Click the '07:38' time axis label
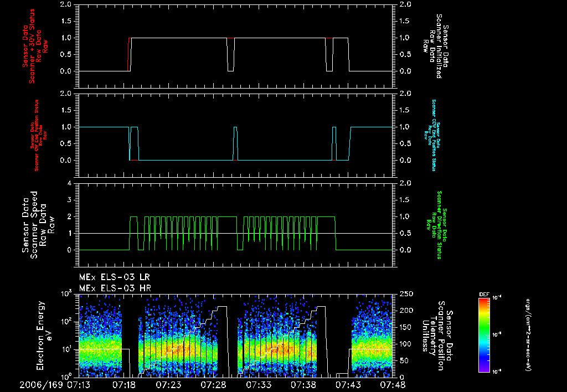 tap(303, 385)
